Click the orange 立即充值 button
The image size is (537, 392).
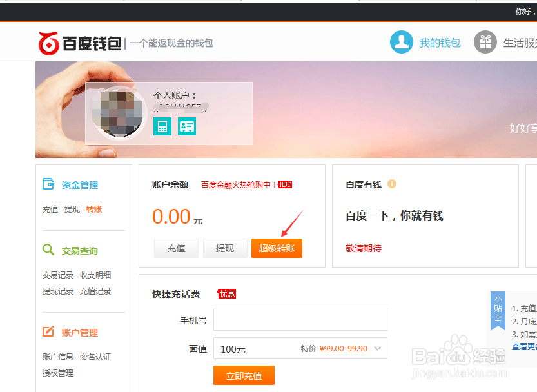244,375
